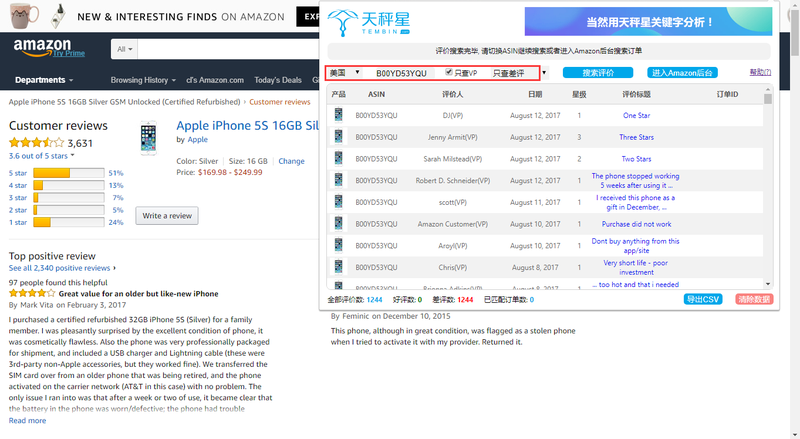Click the 订单ID column header
Viewport: 800px width, 439px height.
727,94
